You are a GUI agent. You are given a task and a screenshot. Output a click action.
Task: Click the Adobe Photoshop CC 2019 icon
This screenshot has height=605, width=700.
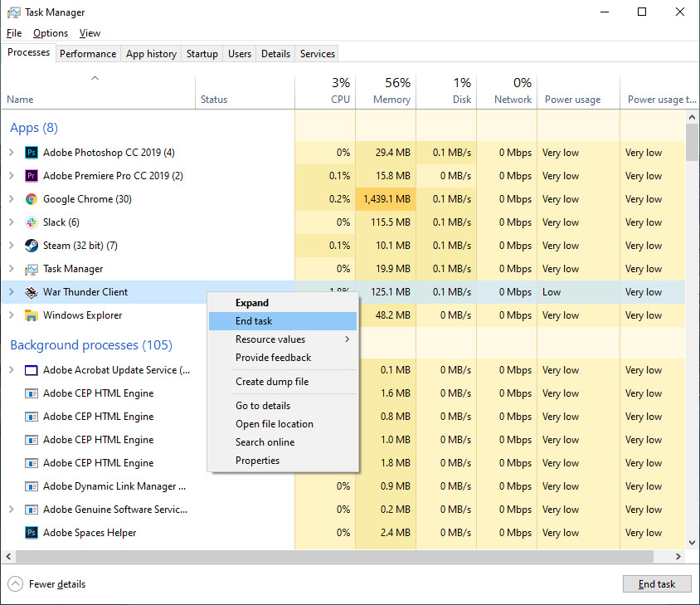point(32,153)
